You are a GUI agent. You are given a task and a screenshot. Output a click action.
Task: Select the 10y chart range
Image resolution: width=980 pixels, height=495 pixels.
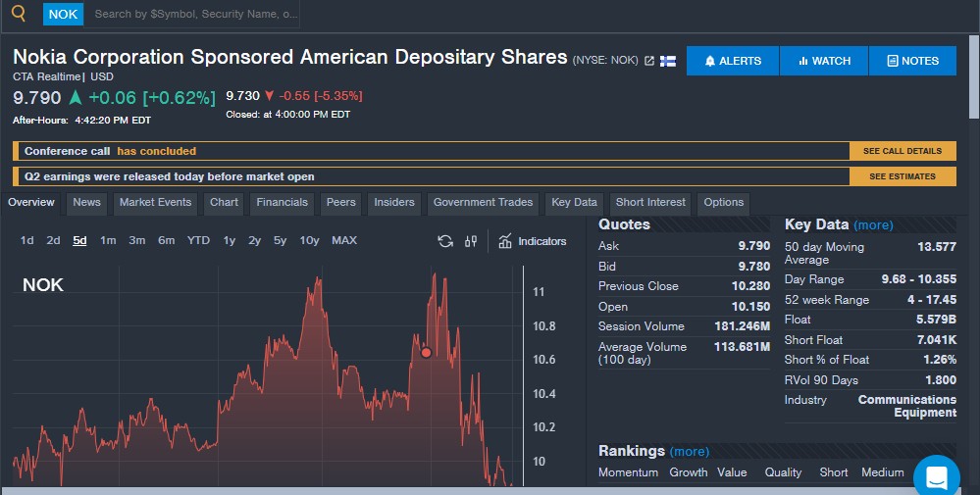309,240
